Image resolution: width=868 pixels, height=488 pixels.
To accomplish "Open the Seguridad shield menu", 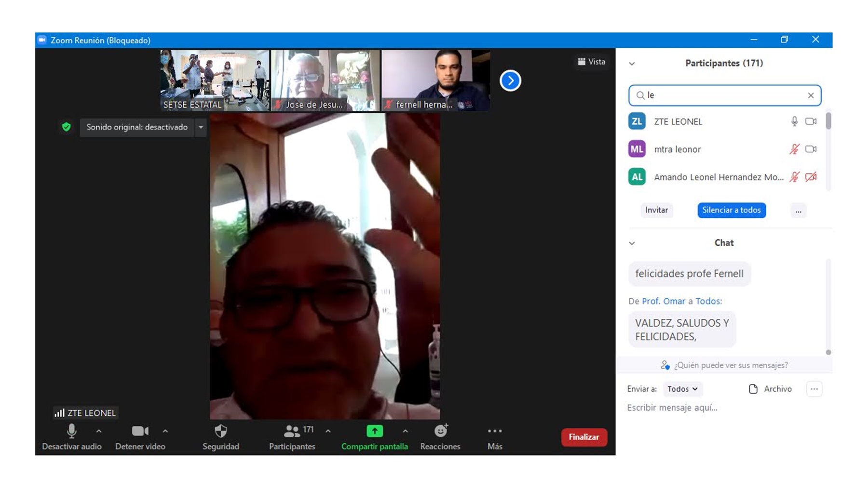I will 221,437.
